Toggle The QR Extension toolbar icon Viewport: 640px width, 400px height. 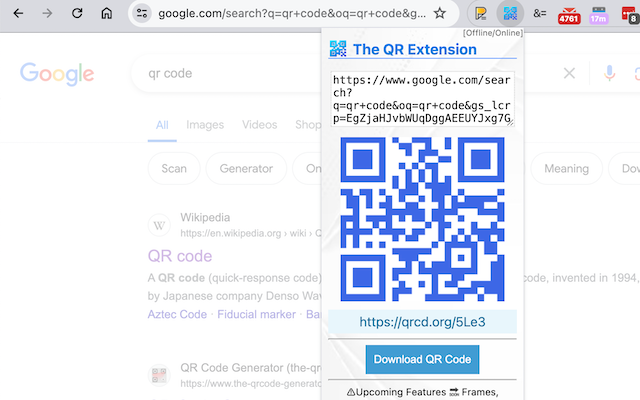point(510,13)
